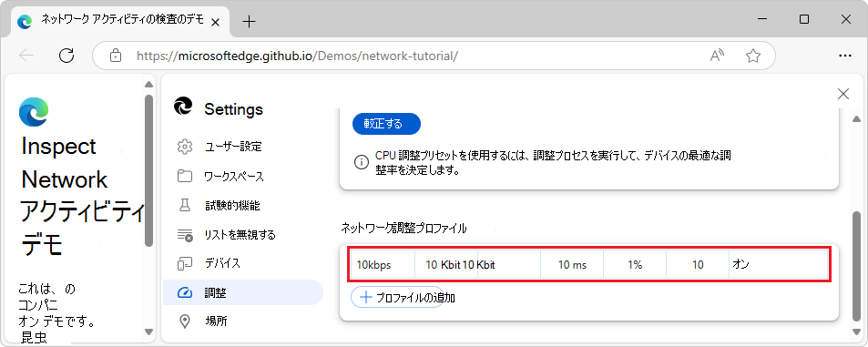Click the gauge icon for 調整
868x347 pixels.
tap(184, 292)
